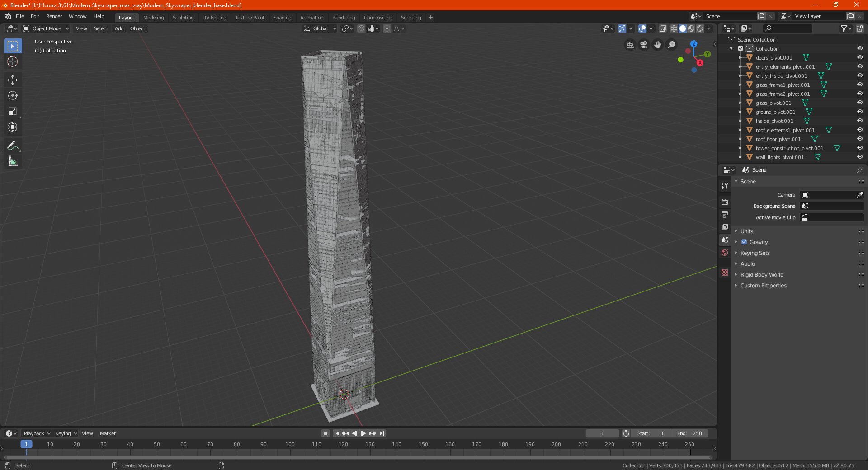Open the Marker menu in timeline

pyautogui.click(x=108, y=433)
